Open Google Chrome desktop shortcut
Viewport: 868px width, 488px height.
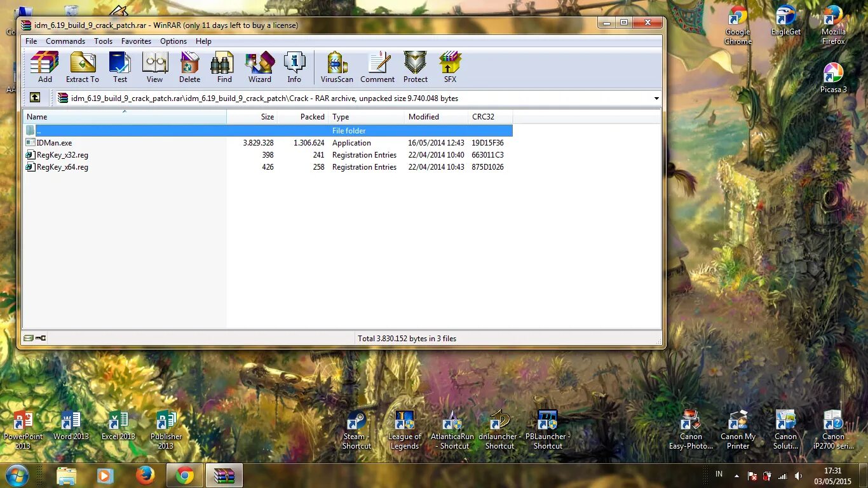(738, 26)
